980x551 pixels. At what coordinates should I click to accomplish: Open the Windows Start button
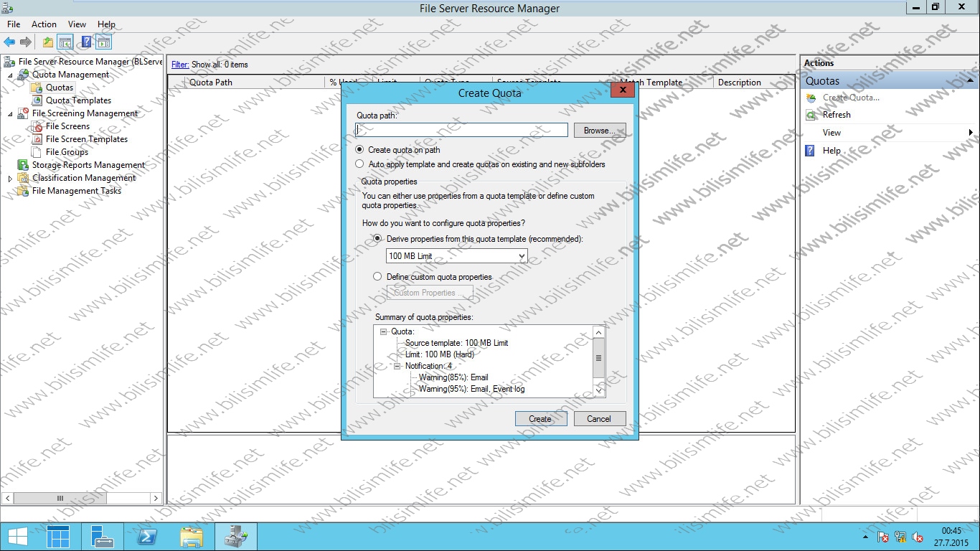17,537
